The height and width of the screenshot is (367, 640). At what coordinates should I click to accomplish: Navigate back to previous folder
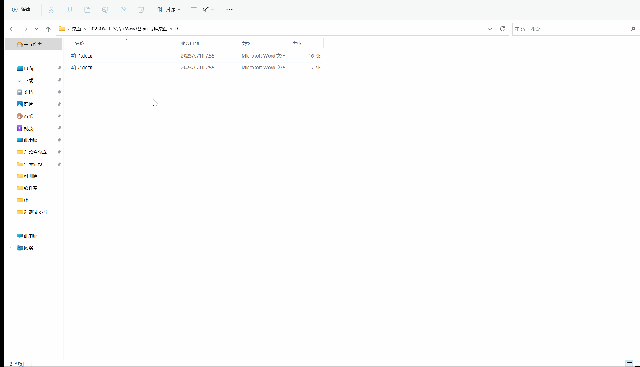click(11, 29)
